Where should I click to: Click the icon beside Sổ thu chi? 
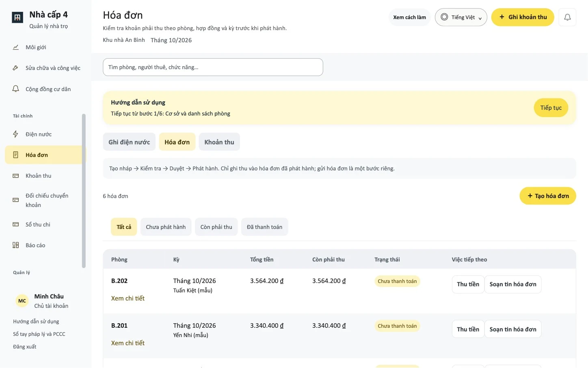pos(16,224)
